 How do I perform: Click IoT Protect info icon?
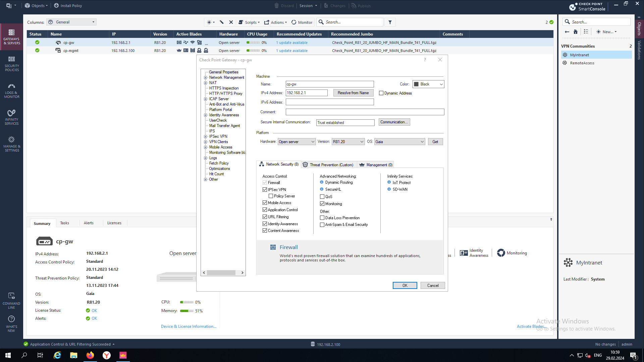pyautogui.click(x=389, y=182)
